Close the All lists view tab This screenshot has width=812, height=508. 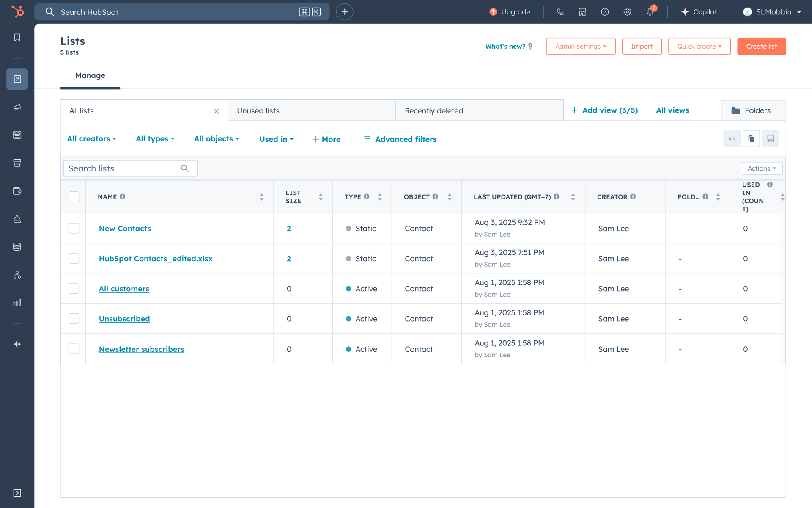tap(216, 111)
